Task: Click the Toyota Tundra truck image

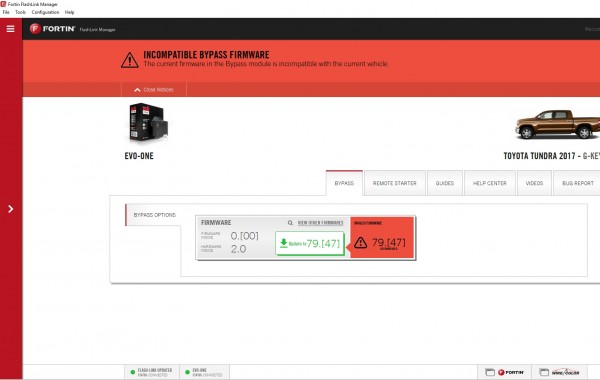Action: click(x=557, y=124)
